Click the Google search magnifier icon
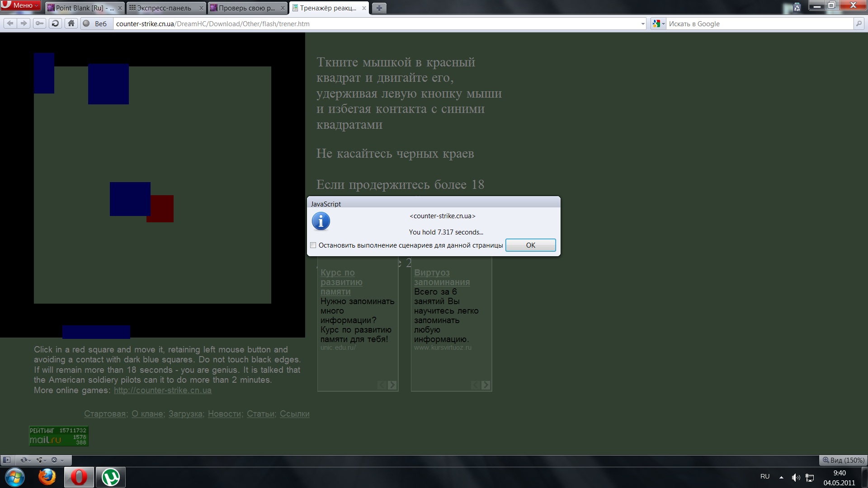The height and width of the screenshot is (488, 868). coord(859,23)
